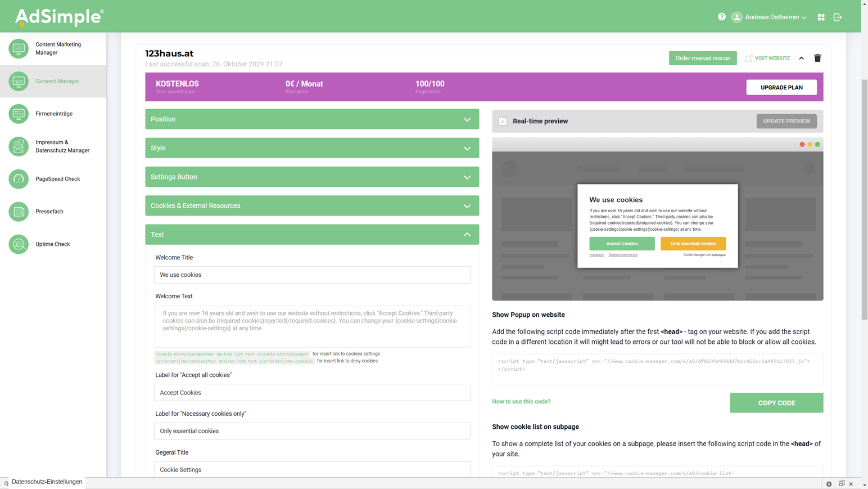The width and height of the screenshot is (868, 489).
Task: Click the PageSpeed Check gauge icon
Action: point(19,179)
